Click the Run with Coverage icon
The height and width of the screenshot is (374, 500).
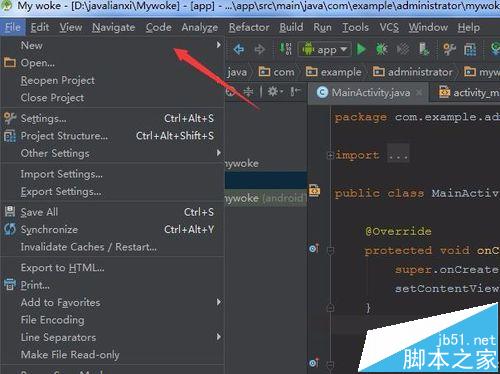403,49
